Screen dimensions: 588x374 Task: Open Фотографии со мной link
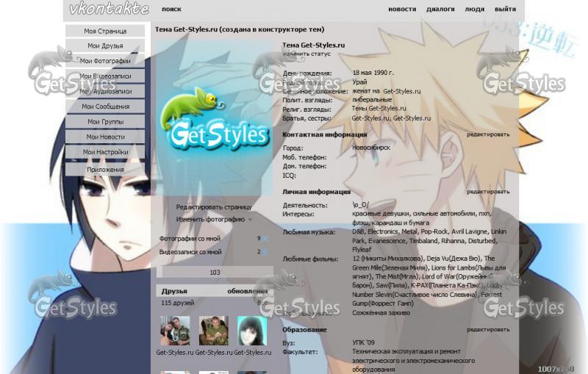[190, 238]
